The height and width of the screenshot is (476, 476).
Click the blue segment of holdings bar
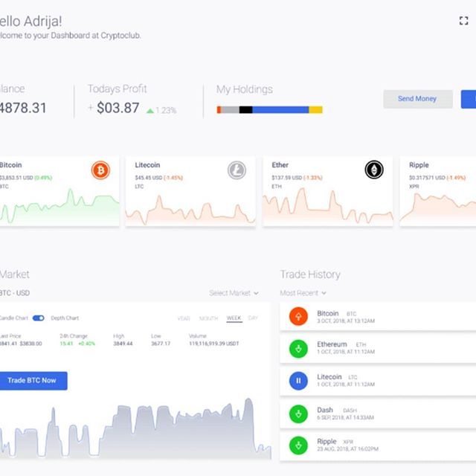[x=280, y=109]
